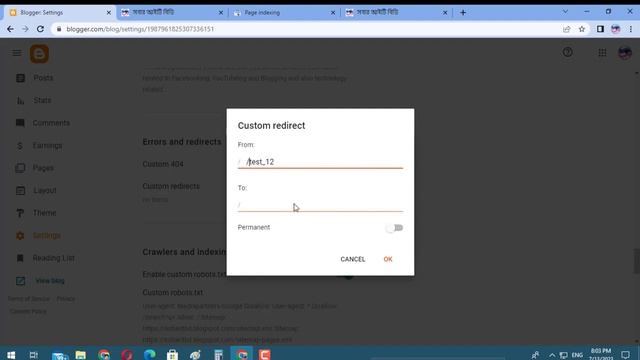This screenshot has height=360, width=640.
Task: Open Microsoft Store from the taskbar
Action: click(x=172, y=355)
